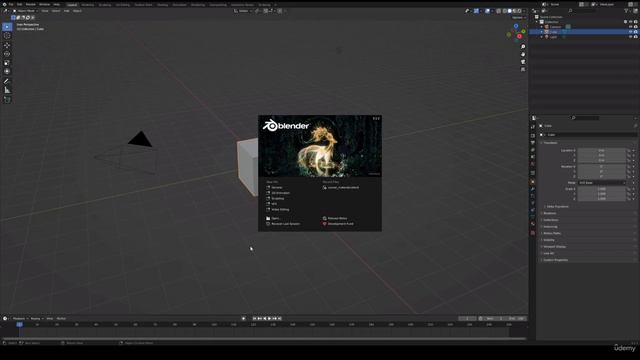The width and height of the screenshot is (640, 360).
Task: Open the Material properties tab
Action: point(533,225)
